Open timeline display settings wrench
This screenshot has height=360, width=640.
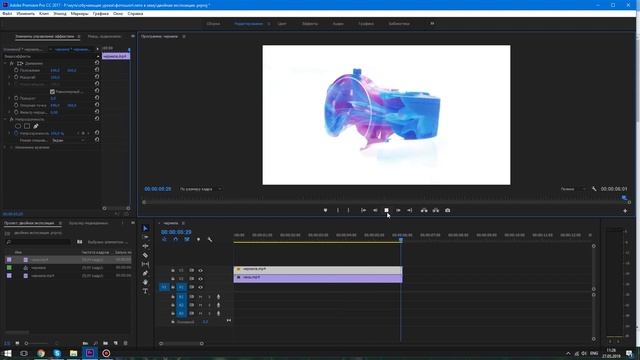pos(210,240)
